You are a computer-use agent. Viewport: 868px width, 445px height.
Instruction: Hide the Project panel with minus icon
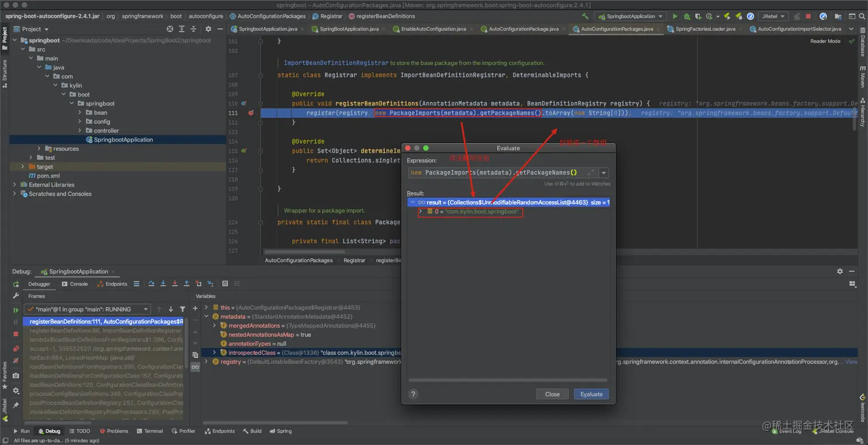(x=219, y=29)
